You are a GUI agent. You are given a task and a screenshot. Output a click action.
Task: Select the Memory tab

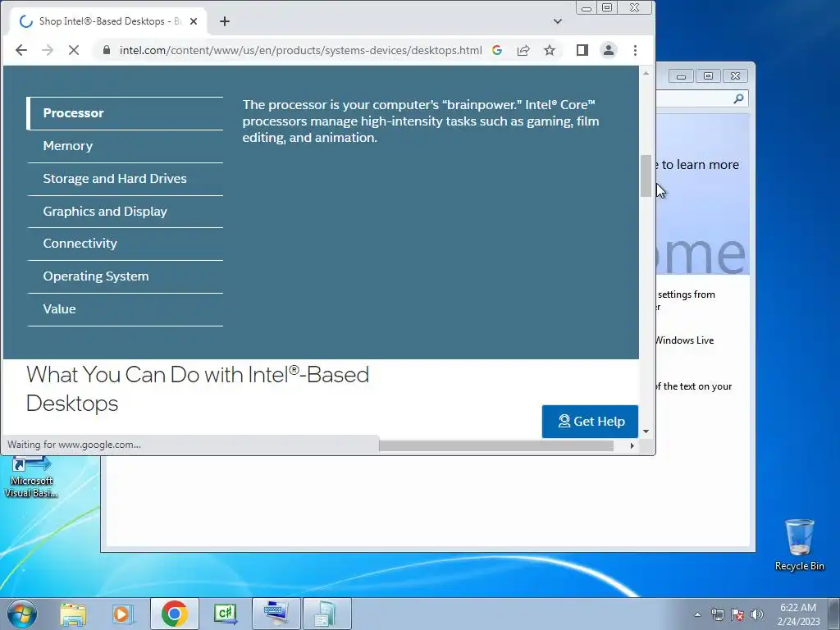tap(125, 146)
